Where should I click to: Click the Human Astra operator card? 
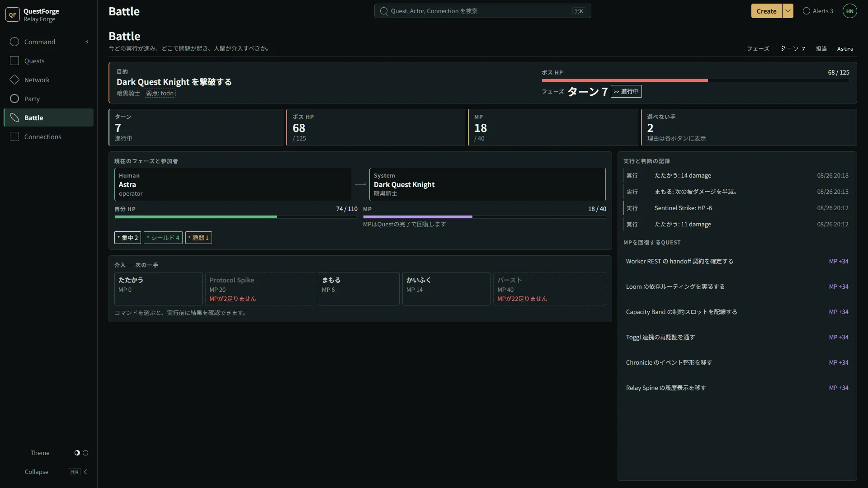[233, 184]
